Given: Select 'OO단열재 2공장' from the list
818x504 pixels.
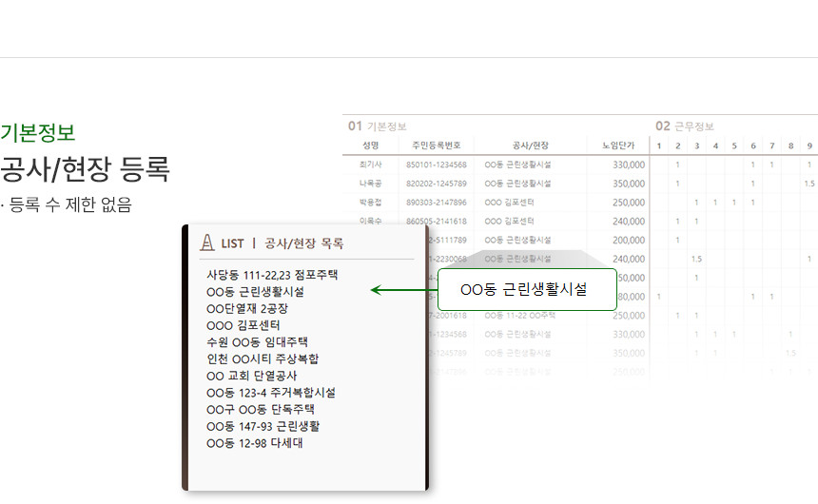Looking at the screenshot, I should 246,308.
